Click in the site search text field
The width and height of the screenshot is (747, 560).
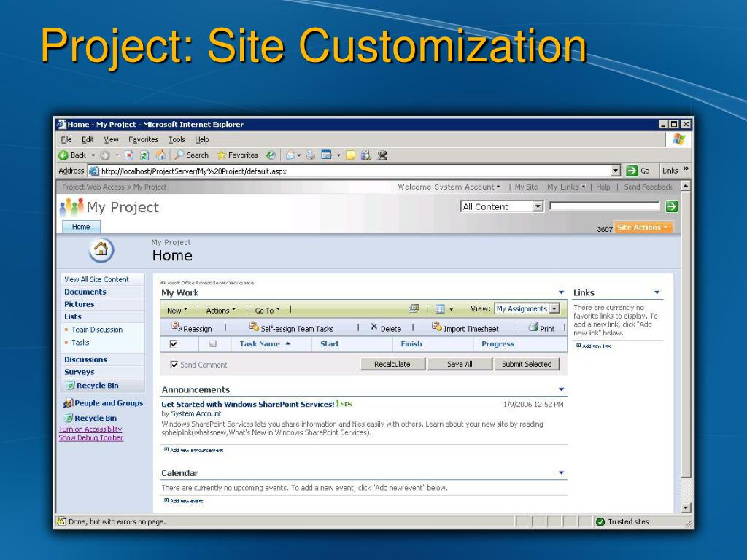[x=604, y=207]
